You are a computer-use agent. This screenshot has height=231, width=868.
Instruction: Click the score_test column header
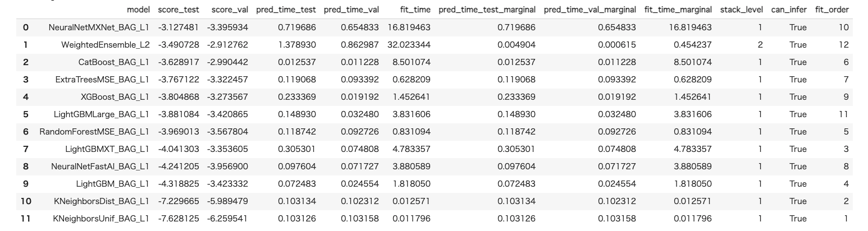pyautogui.click(x=178, y=10)
